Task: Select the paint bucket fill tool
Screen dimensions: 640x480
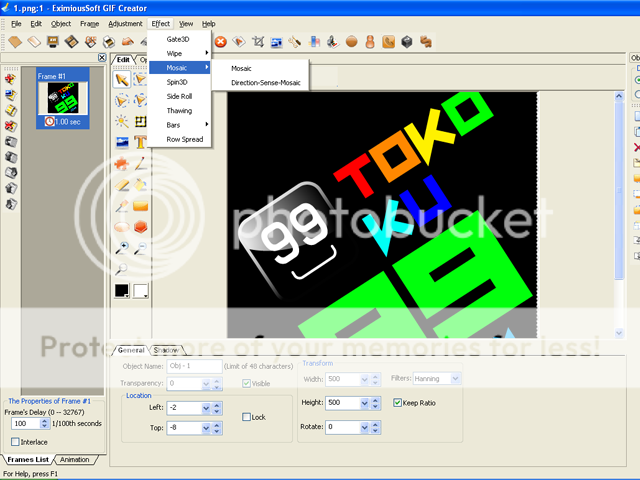Action: (140, 185)
